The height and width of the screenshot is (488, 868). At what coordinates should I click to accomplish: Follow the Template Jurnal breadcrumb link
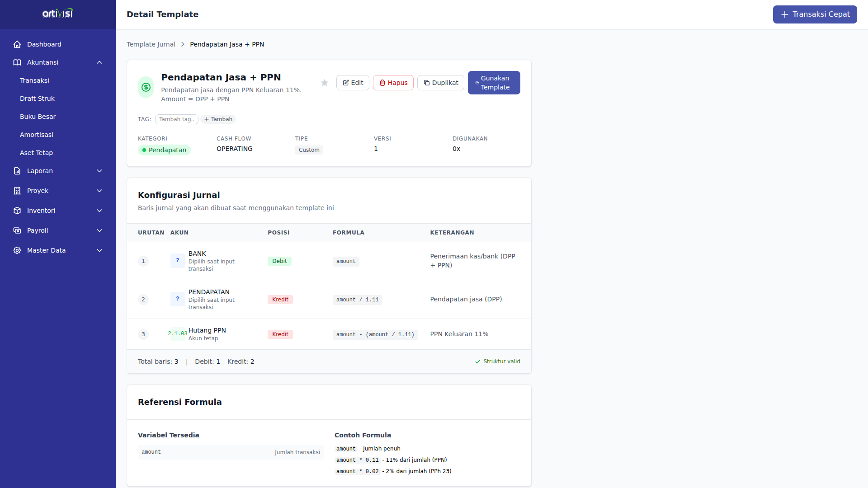[151, 44]
